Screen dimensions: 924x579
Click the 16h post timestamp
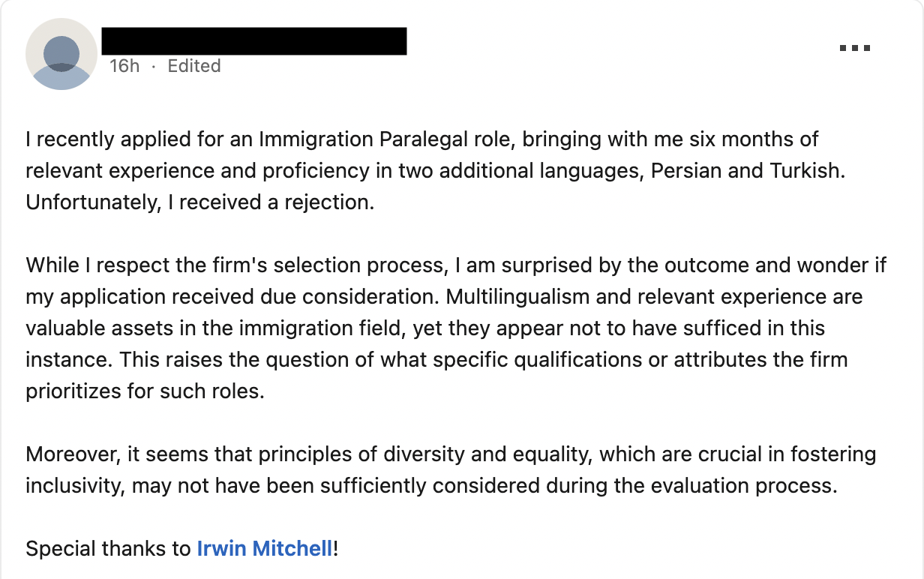tap(124, 66)
